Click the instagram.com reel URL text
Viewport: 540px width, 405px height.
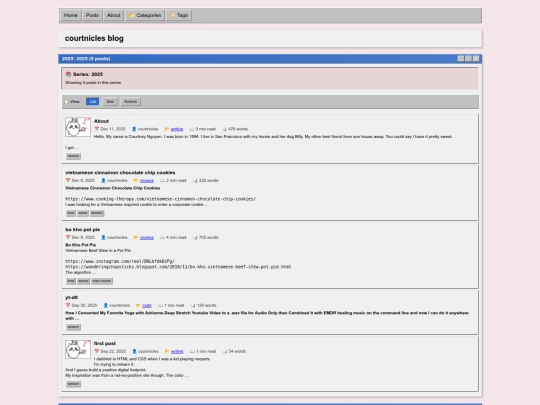120,261
